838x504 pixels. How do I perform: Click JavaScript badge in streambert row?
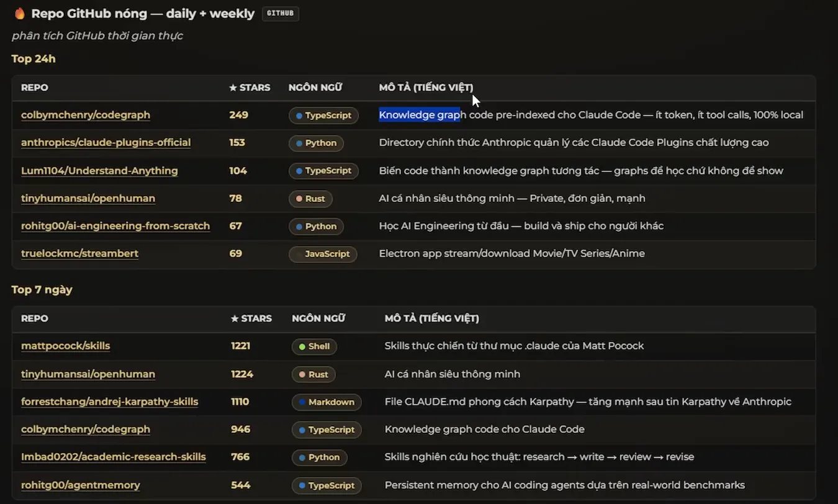click(323, 254)
